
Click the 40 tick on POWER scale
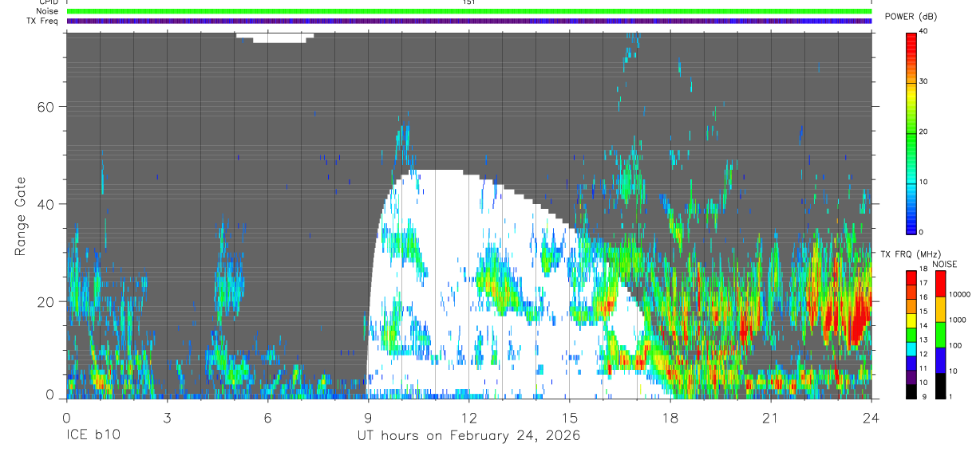click(x=925, y=32)
